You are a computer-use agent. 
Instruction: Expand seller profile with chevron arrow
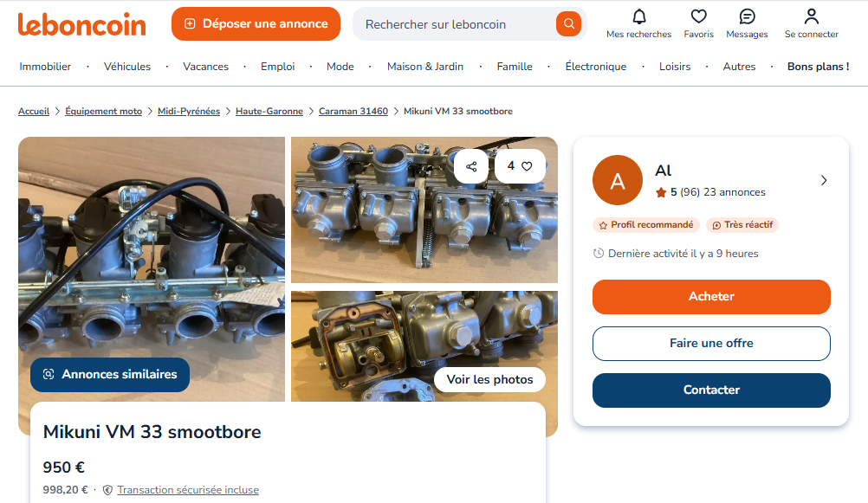pyautogui.click(x=823, y=180)
